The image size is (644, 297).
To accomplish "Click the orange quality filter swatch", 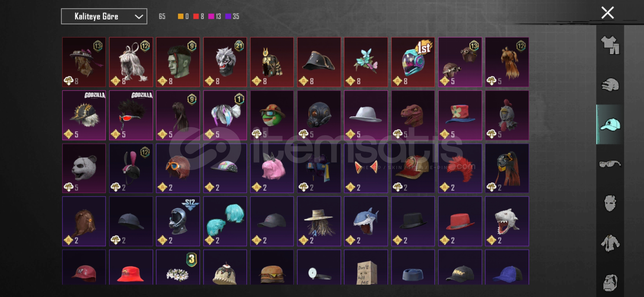I will tap(181, 16).
